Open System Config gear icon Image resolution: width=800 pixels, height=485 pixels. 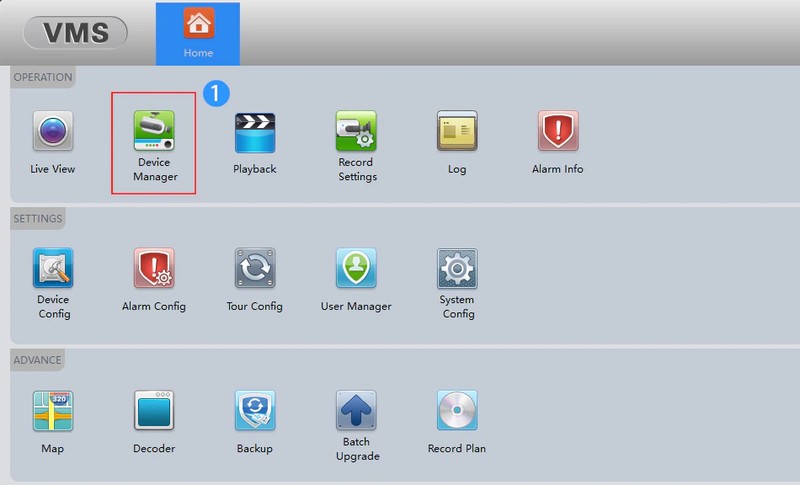tap(457, 268)
